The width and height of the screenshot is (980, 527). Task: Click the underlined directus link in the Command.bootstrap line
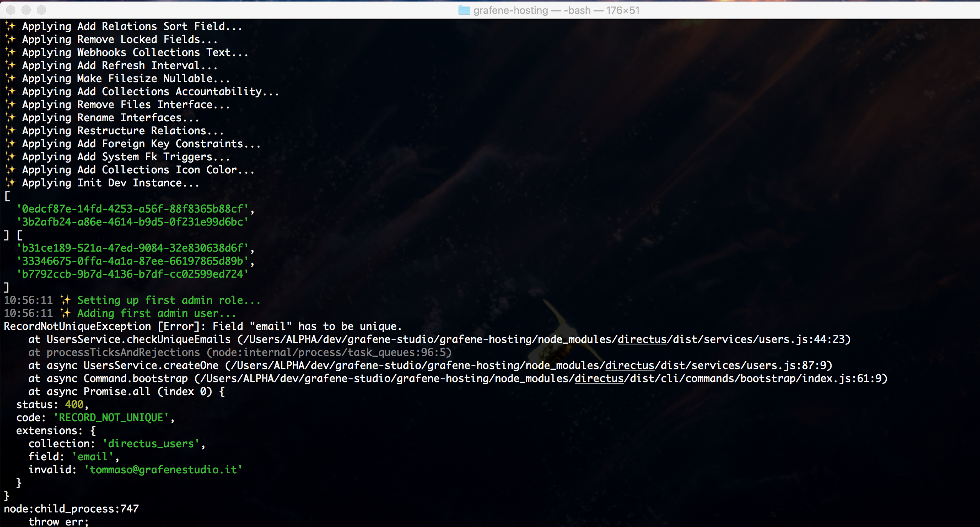599,379
